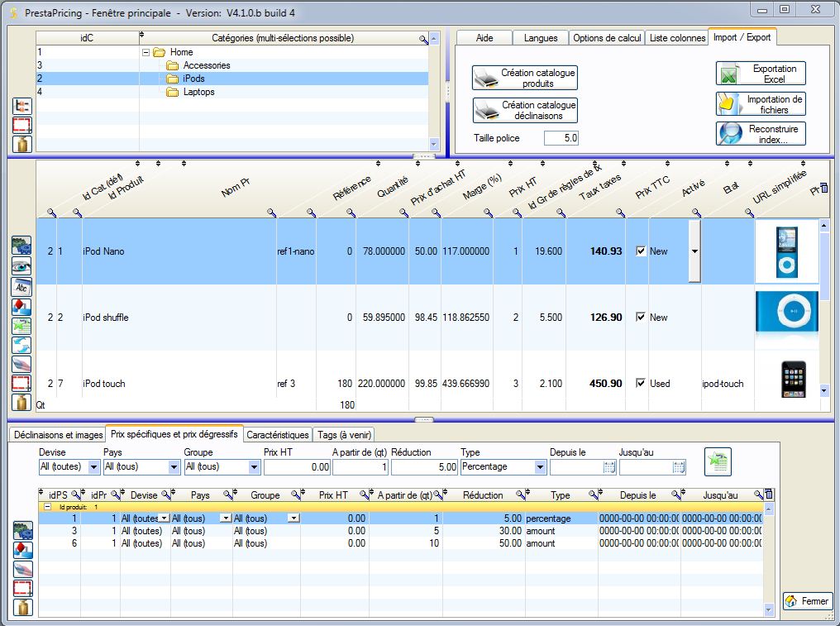Screen dimensions: 840x626
Task: Click the red dashed selection icon beside the categories list
Action: [x=22, y=126]
